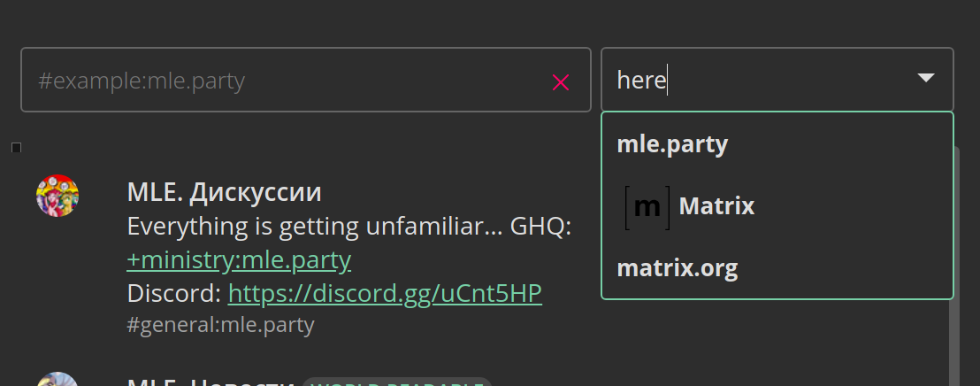980x386 pixels.
Task: Click the room directory vertical scrollbar
Action: (x=956, y=266)
